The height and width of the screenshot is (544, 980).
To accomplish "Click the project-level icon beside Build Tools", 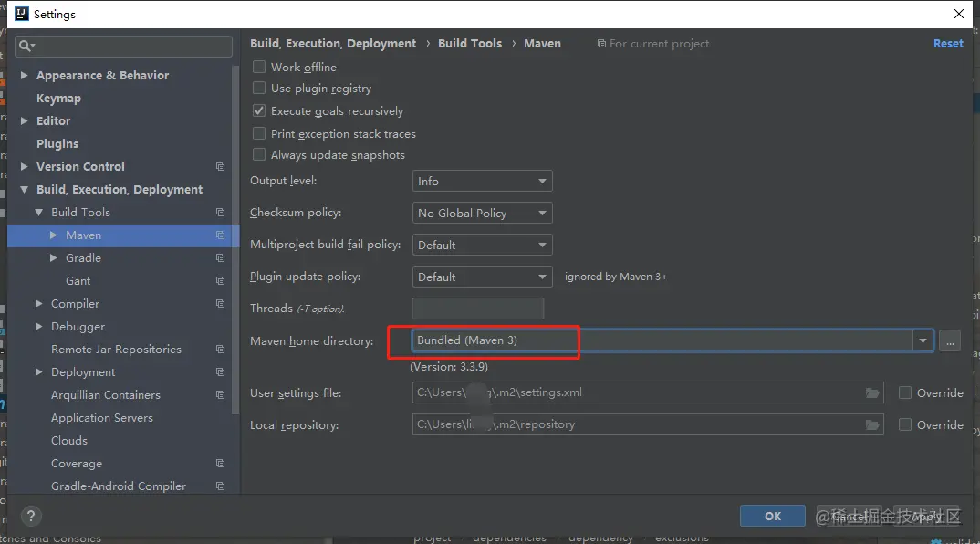I will pos(220,212).
